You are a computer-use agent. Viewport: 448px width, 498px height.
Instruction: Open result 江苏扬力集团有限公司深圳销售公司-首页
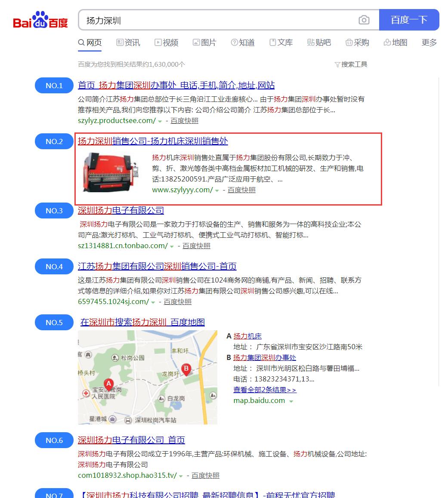click(157, 266)
